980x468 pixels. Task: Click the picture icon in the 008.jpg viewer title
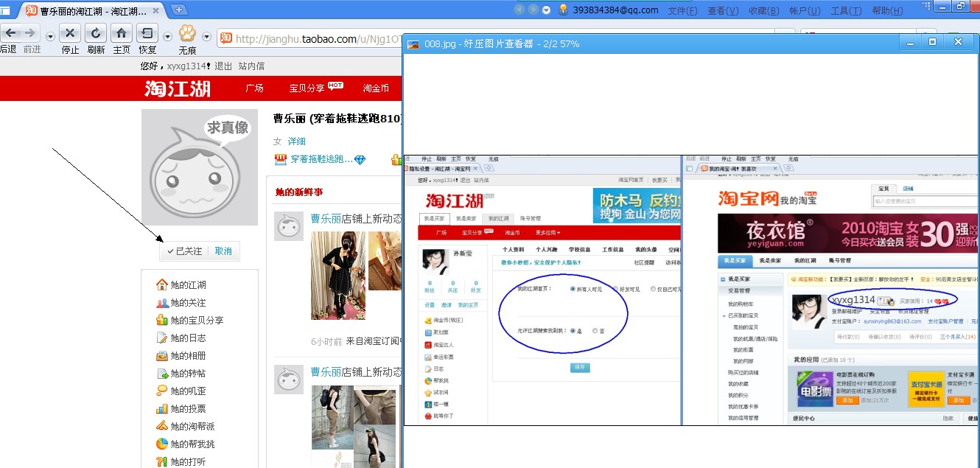413,44
